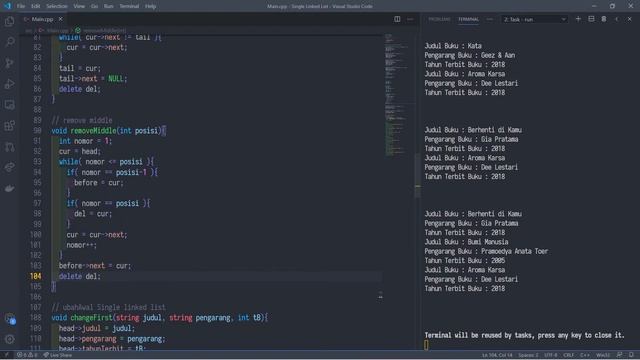Open the Terminal menu
The height and width of the screenshot is (360, 640).
129,6
